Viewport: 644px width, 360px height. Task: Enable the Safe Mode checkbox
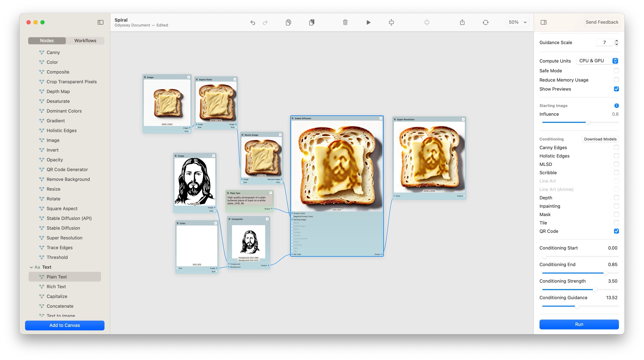point(616,71)
